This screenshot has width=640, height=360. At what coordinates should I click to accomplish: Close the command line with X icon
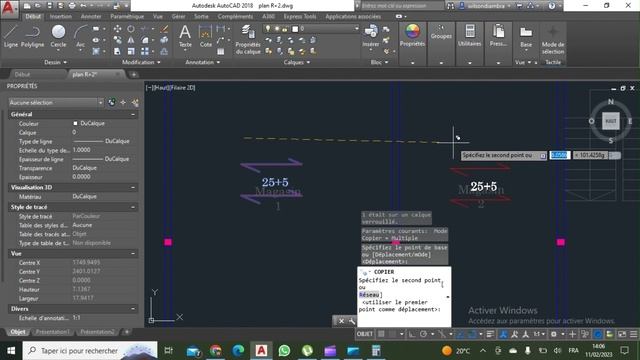pyautogui.click(x=341, y=321)
